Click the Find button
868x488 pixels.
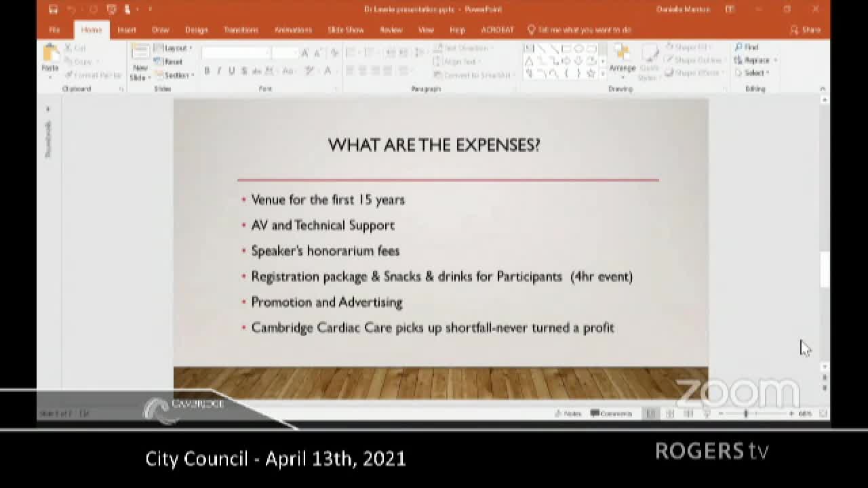746,47
